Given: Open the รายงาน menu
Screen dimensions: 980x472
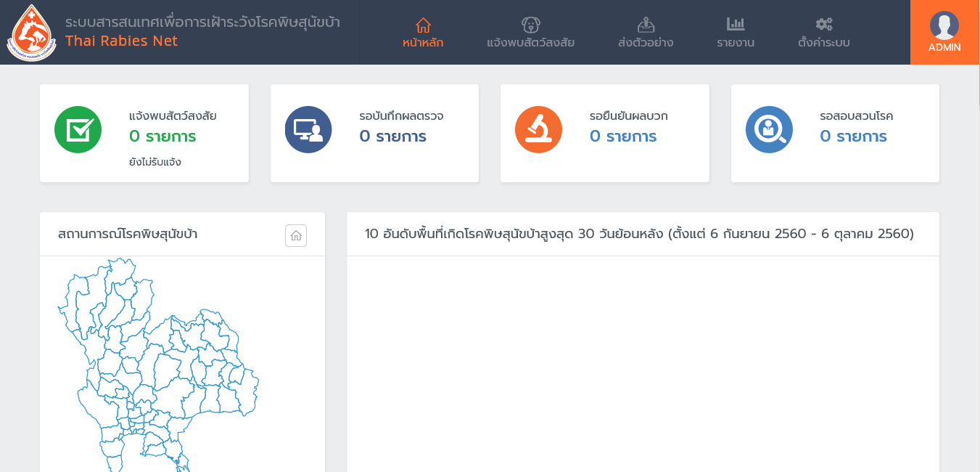Looking at the screenshot, I should [736, 33].
